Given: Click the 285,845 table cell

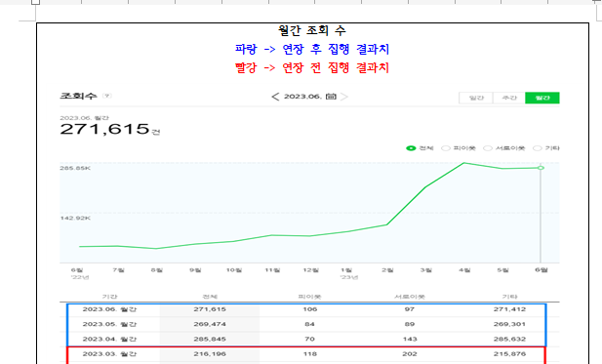Looking at the screenshot, I should tap(210, 339).
